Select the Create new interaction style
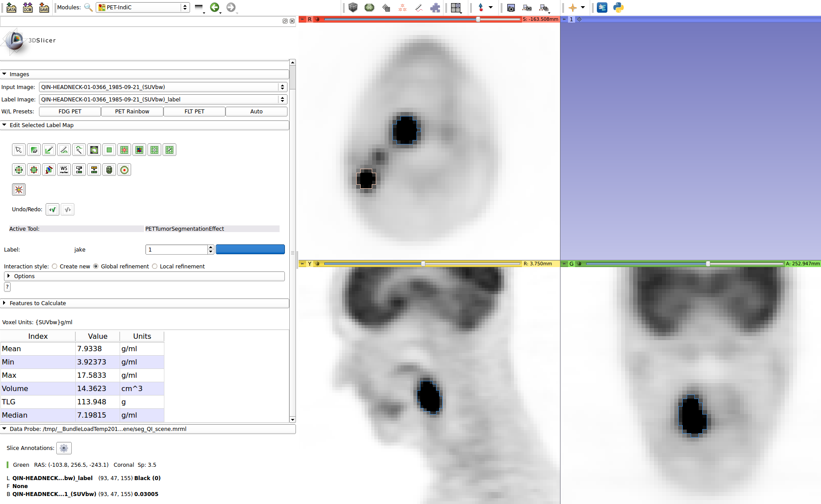 pyautogui.click(x=55, y=266)
